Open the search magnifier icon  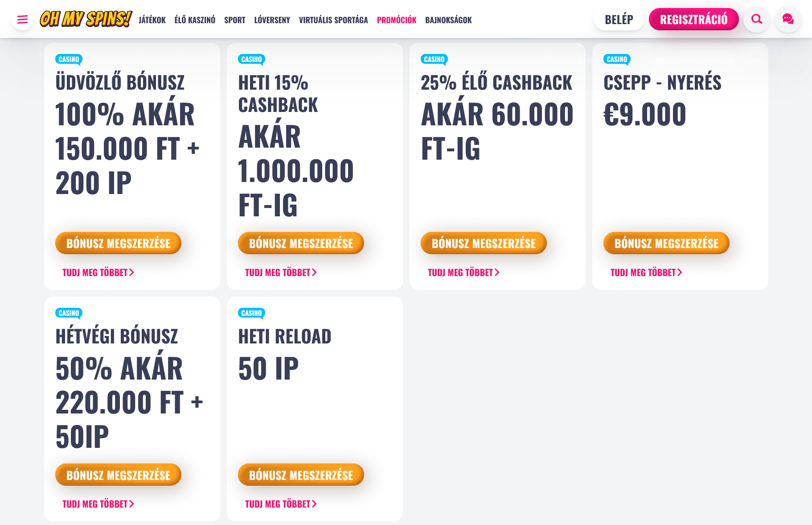tap(757, 19)
